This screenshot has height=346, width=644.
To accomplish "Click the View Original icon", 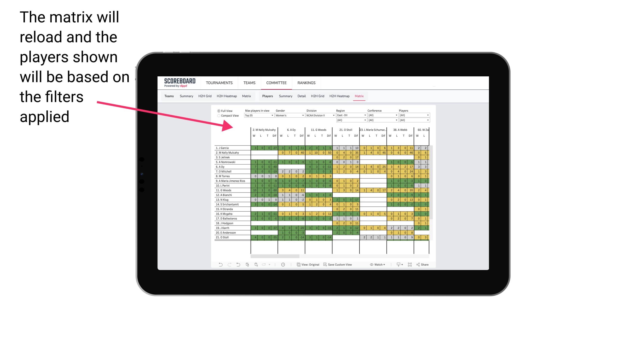I will 297,265.
